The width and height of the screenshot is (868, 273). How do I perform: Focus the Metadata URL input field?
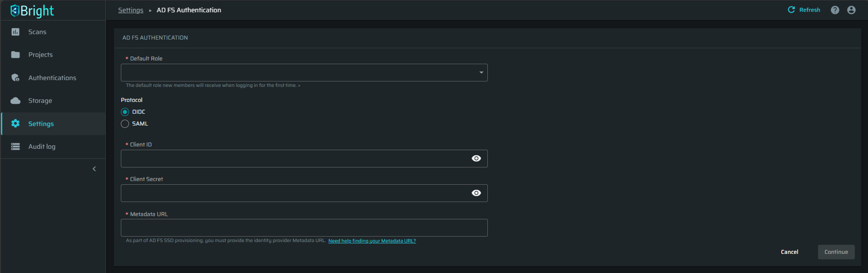[x=304, y=227]
